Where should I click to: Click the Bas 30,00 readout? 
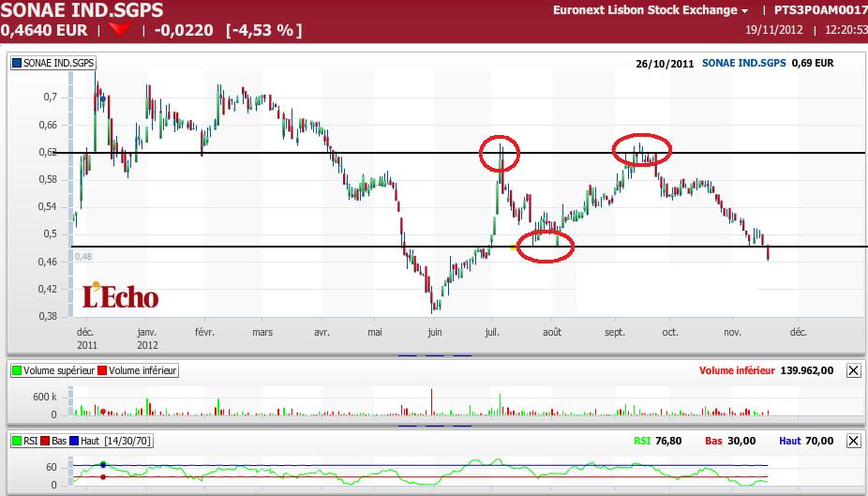point(730,441)
